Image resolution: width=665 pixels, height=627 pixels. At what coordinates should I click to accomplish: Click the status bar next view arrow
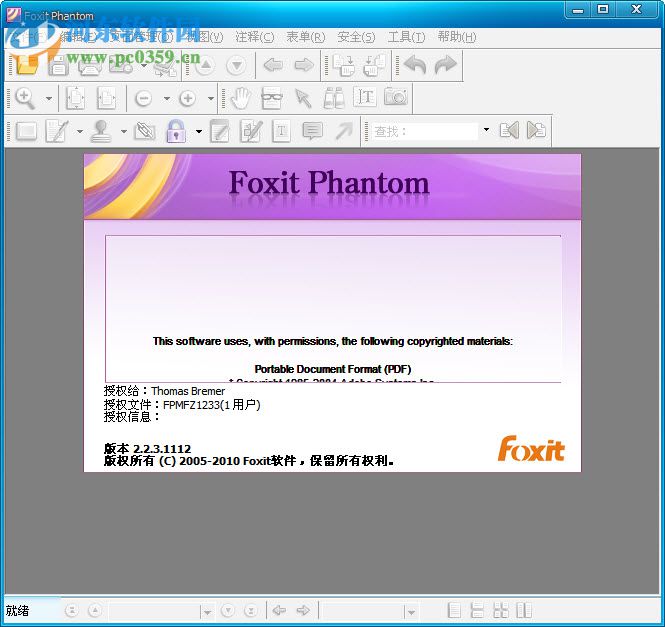point(303,610)
